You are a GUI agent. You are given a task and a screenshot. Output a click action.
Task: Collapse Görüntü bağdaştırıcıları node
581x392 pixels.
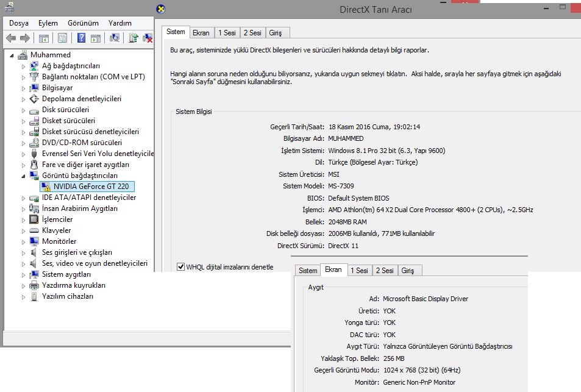coord(23,176)
